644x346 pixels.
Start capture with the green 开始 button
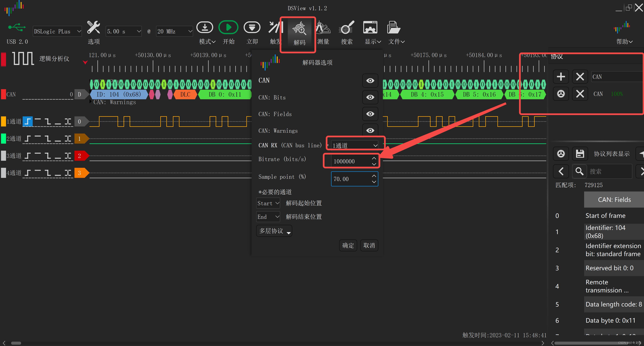228,28
